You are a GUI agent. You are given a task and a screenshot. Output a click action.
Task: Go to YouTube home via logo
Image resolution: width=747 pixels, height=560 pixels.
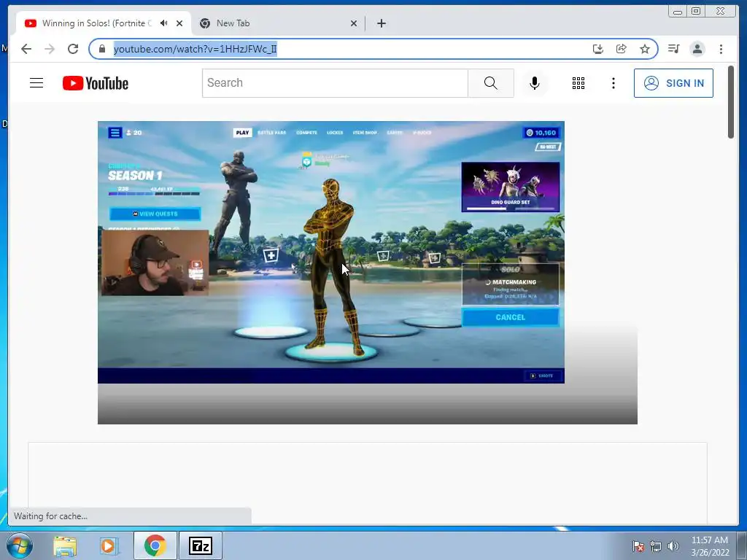point(96,83)
